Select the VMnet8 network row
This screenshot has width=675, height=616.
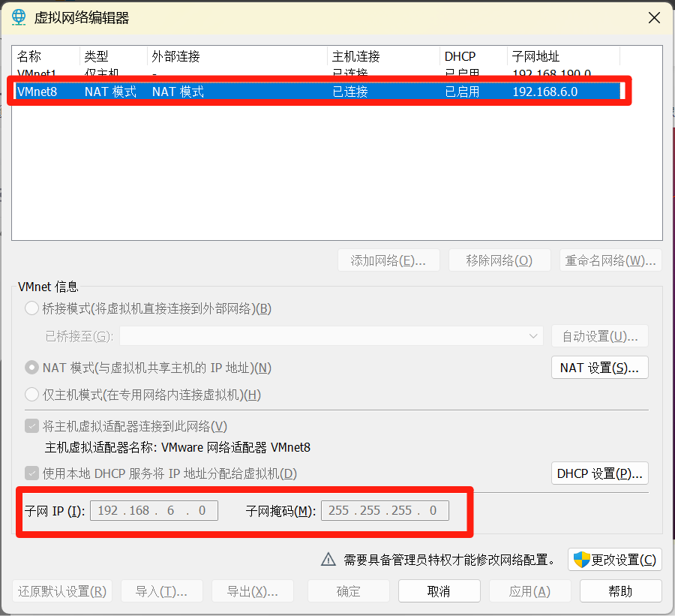[319, 92]
